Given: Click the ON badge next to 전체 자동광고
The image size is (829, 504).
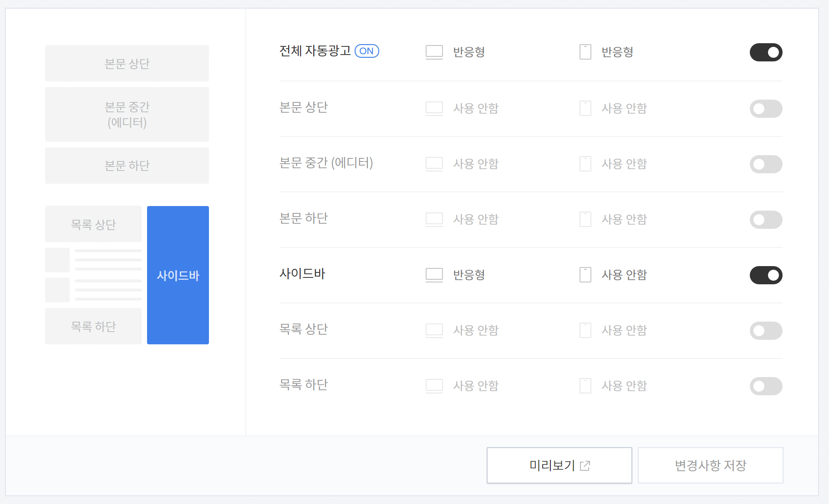Looking at the screenshot, I should [367, 51].
